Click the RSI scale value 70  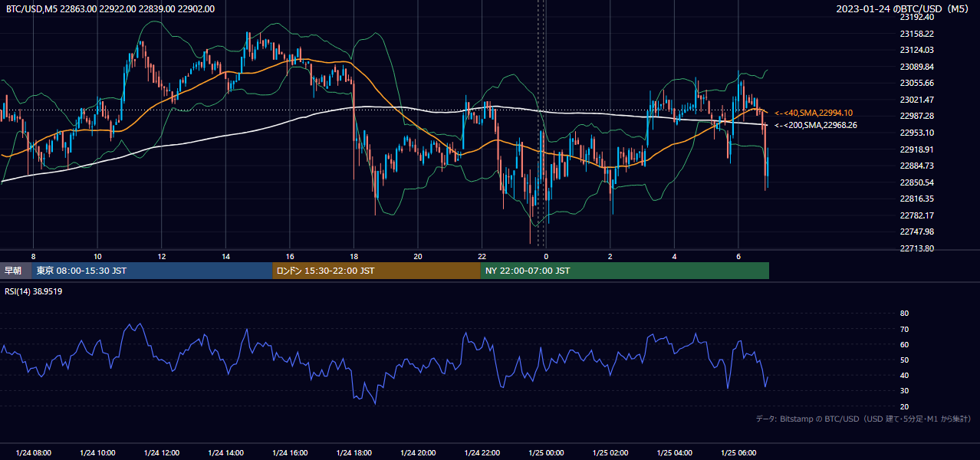[x=904, y=329]
